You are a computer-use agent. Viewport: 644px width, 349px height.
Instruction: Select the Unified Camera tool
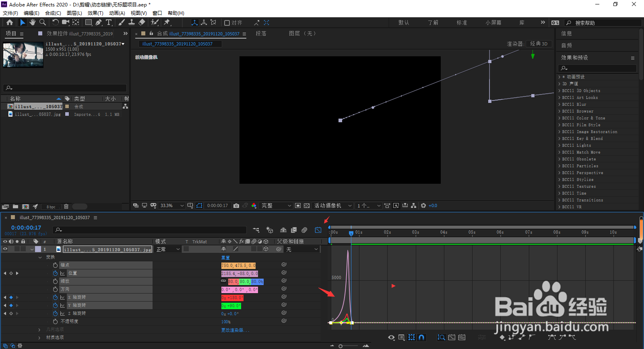[x=66, y=23]
